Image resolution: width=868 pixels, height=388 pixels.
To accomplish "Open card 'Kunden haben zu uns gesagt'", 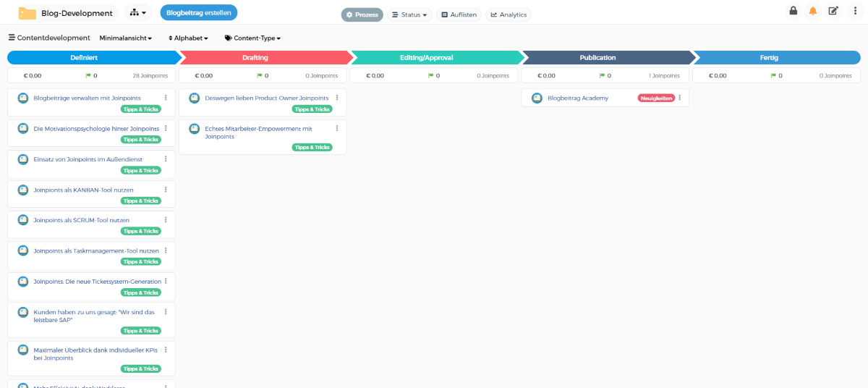I will (x=94, y=316).
